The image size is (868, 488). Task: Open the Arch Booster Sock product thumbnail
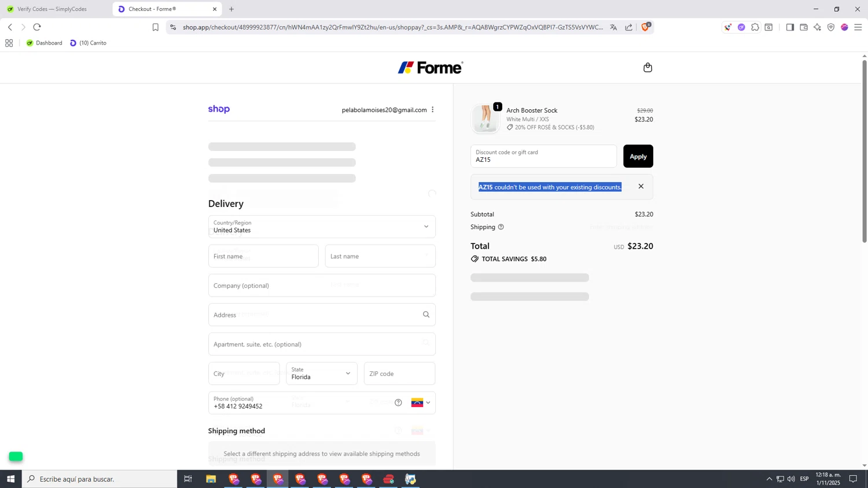tap(485, 119)
